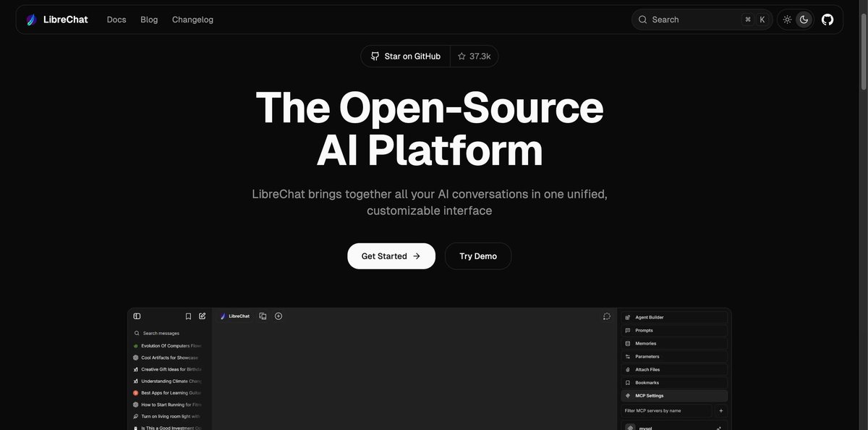Open 'Cool Artifacts for Showcase' conversation
Viewport: 868px width, 430px height.
pyautogui.click(x=167, y=358)
